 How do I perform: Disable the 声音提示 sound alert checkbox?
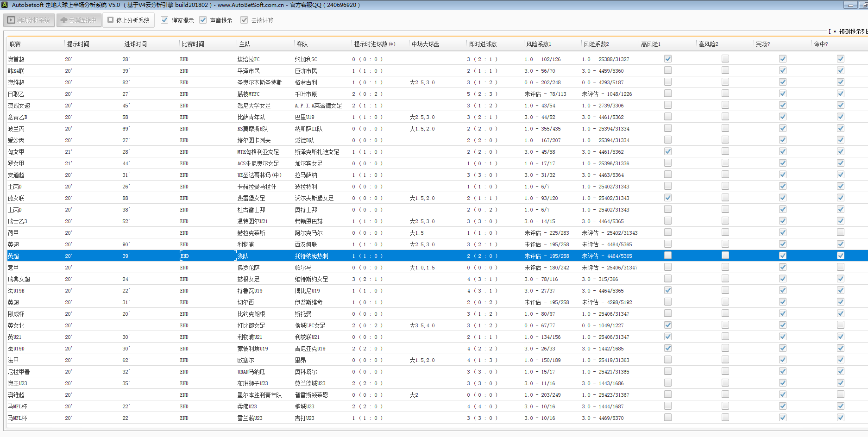(x=203, y=20)
